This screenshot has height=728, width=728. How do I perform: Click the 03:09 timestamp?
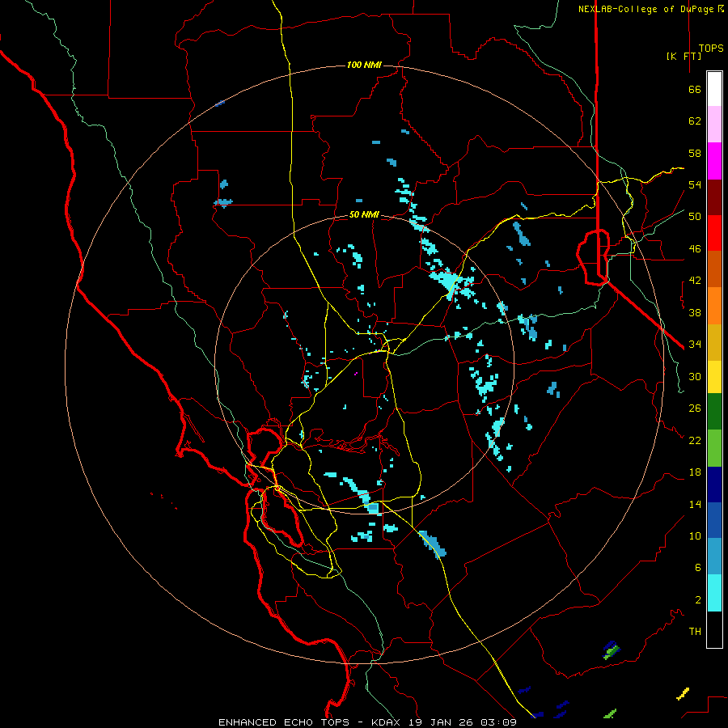pyautogui.click(x=498, y=722)
